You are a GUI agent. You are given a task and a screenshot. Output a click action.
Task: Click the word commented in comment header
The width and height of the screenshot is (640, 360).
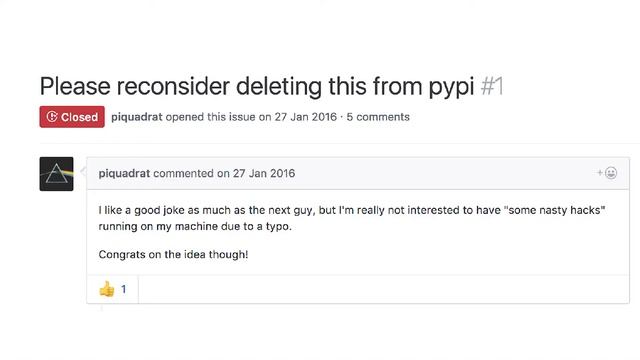tap(184, 173)
